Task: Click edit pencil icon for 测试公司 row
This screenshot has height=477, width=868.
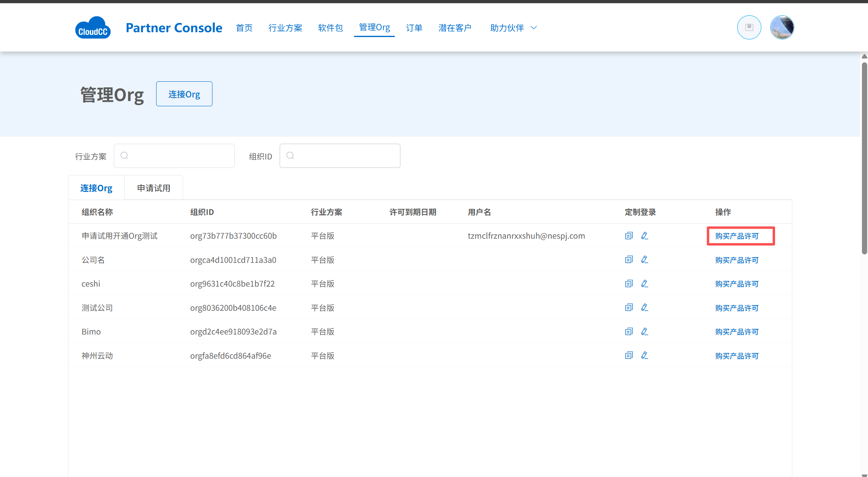Action: click(645, 308)
